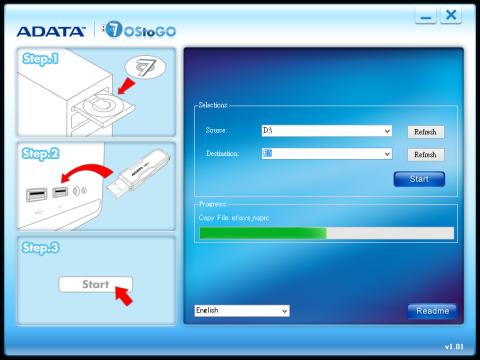This screenshot has height=360, width=480.
Task: Click the Source dropdown arrow
Action: pos(387,131)
